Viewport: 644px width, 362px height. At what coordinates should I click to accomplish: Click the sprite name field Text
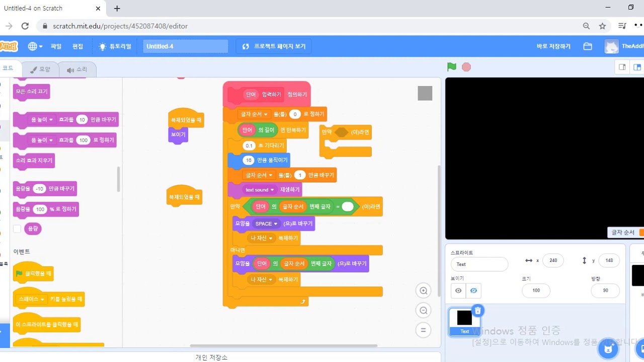(x=479, y=264)
